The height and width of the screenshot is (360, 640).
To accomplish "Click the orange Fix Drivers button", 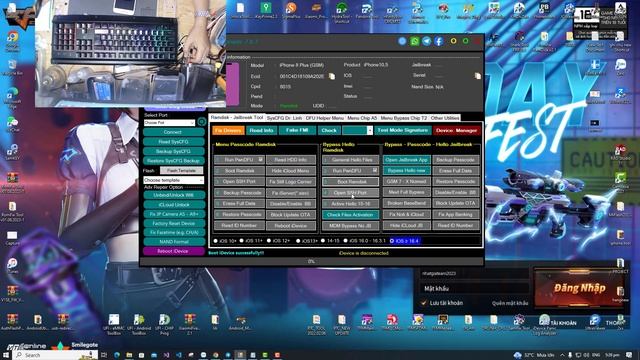I will (x=228, y=131).
